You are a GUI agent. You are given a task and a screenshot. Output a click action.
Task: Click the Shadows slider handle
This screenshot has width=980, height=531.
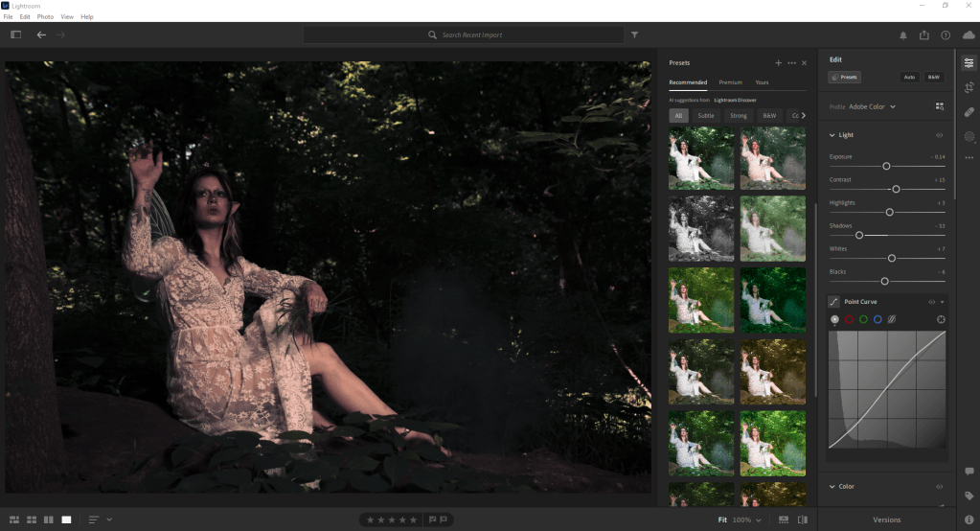(x=858, y=235)
